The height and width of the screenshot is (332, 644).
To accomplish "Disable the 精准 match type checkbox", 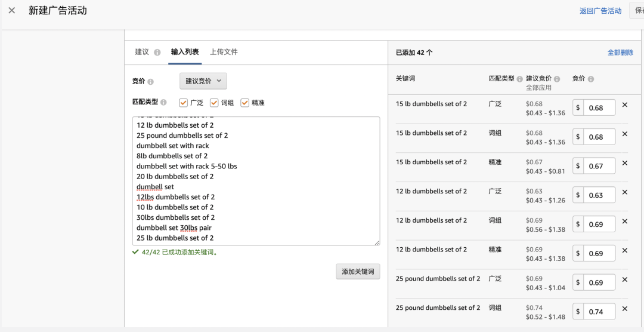I will pos(244,103).
